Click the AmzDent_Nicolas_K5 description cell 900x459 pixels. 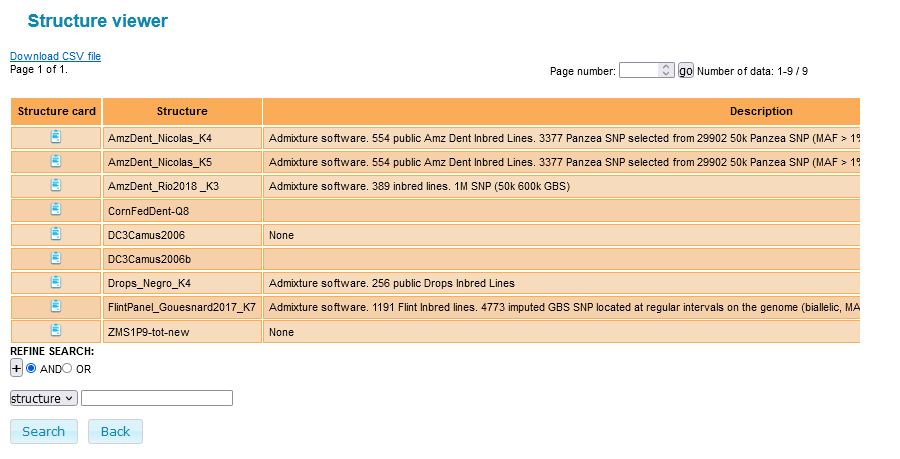coord(561,162)
